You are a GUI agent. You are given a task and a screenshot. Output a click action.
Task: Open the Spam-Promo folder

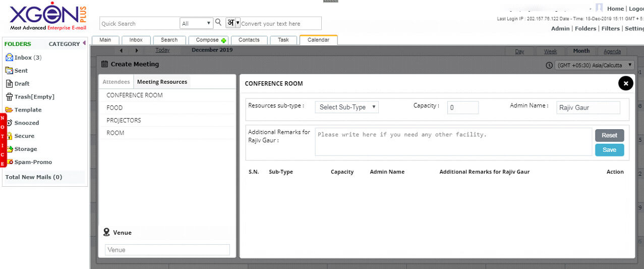33,163
